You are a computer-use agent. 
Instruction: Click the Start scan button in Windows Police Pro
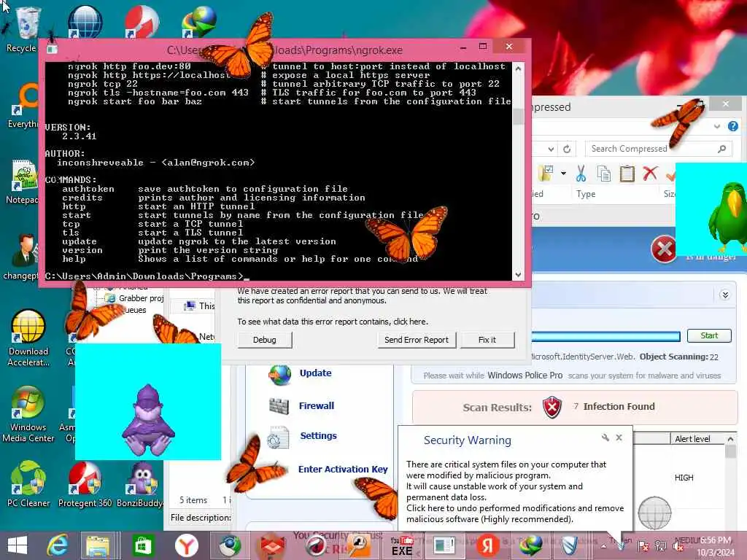point(709,335)
